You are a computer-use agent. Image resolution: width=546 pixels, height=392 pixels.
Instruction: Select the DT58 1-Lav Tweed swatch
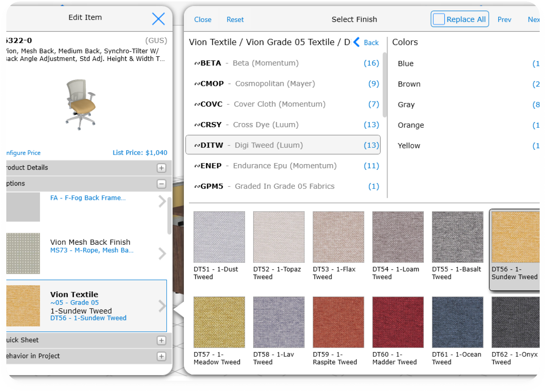click(x=279, y=322)
